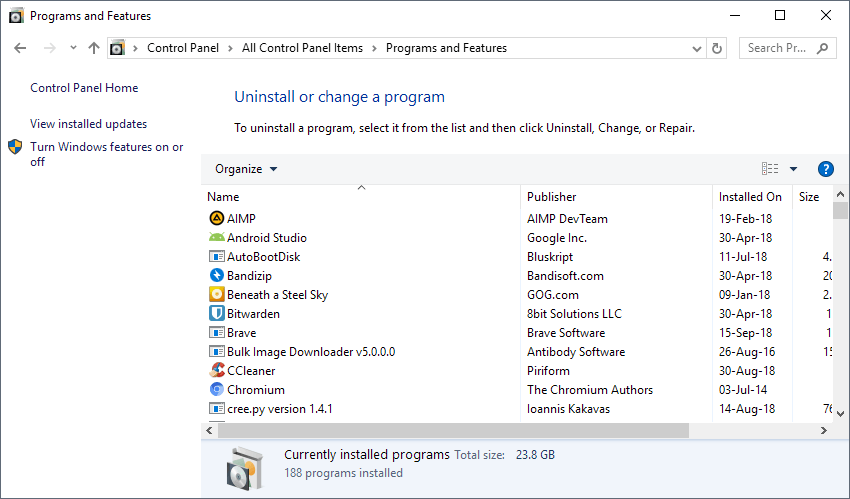This screenshot has height=499, width=850.
Task: Open Control Panel Home link
Action: 84,88
